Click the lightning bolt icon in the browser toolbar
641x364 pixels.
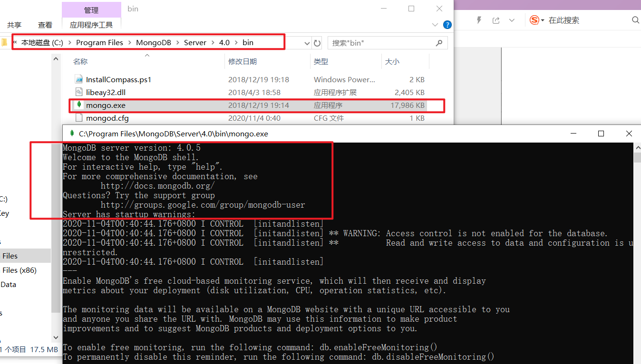tap(479, 20)
